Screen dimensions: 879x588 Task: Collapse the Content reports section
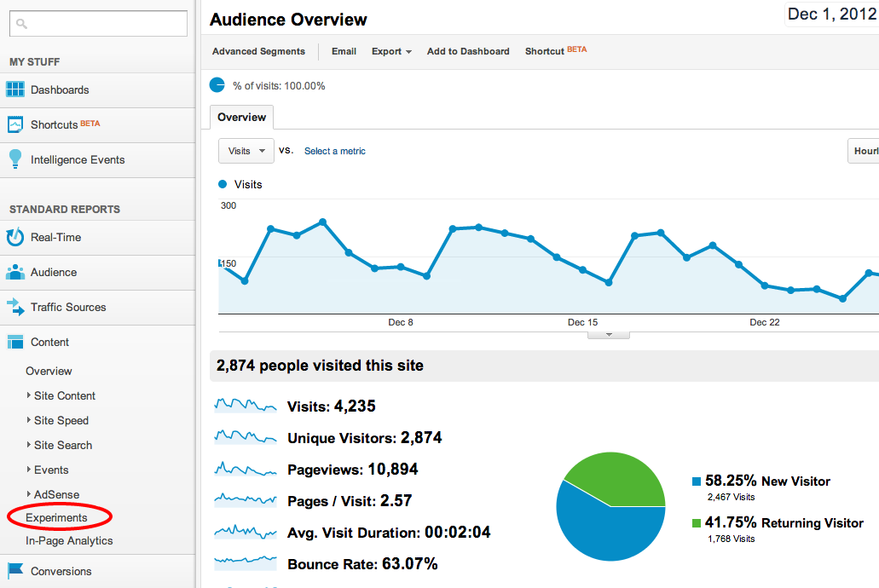pyautogui.click(x=97, y=342)
